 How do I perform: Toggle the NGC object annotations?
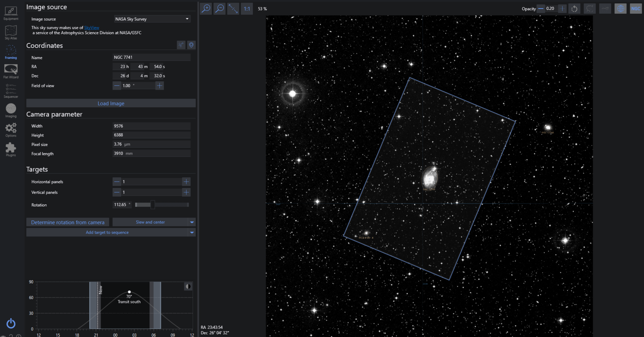point(636,9)
